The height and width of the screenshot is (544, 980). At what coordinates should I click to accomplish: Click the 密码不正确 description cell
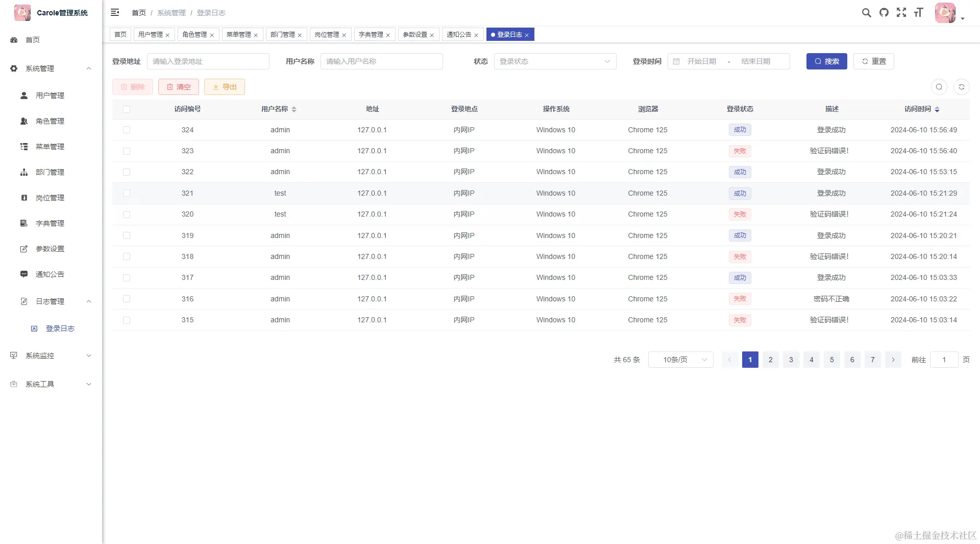[x=831, y=299]
